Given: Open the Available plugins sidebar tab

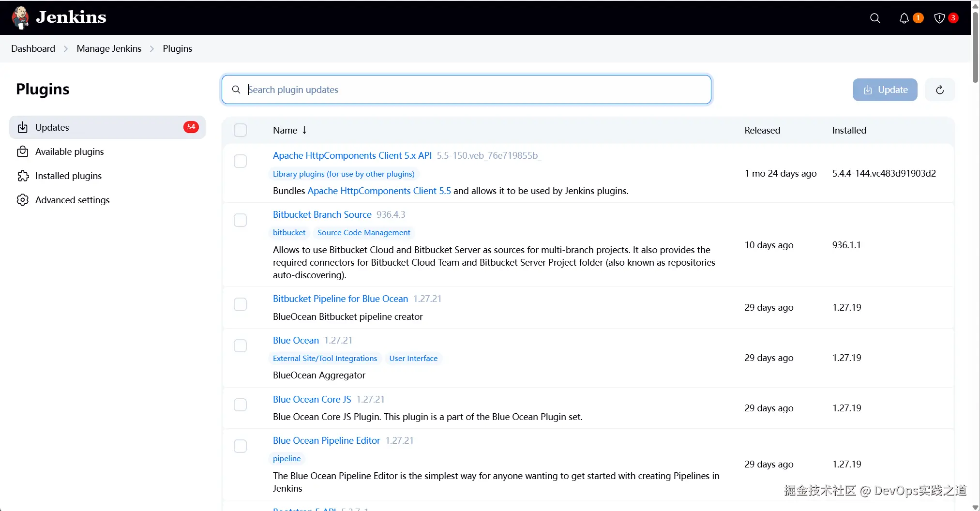Looking at the screenshot, I should (107, 151).
